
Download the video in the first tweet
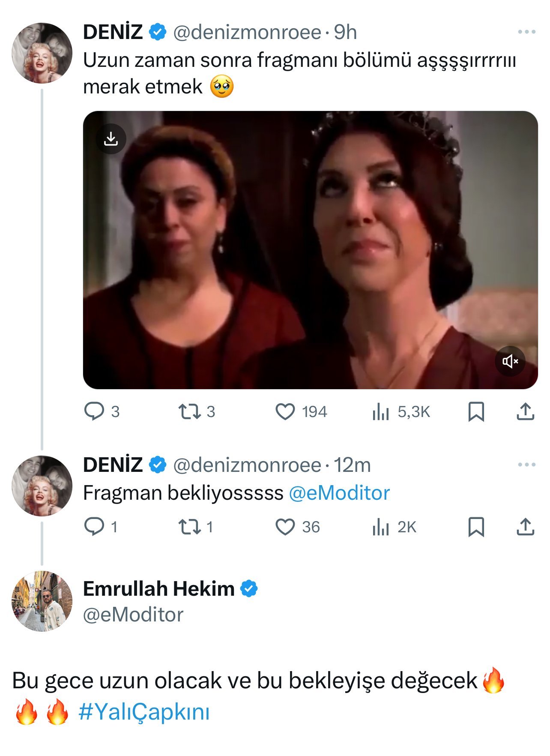(111, 139)
